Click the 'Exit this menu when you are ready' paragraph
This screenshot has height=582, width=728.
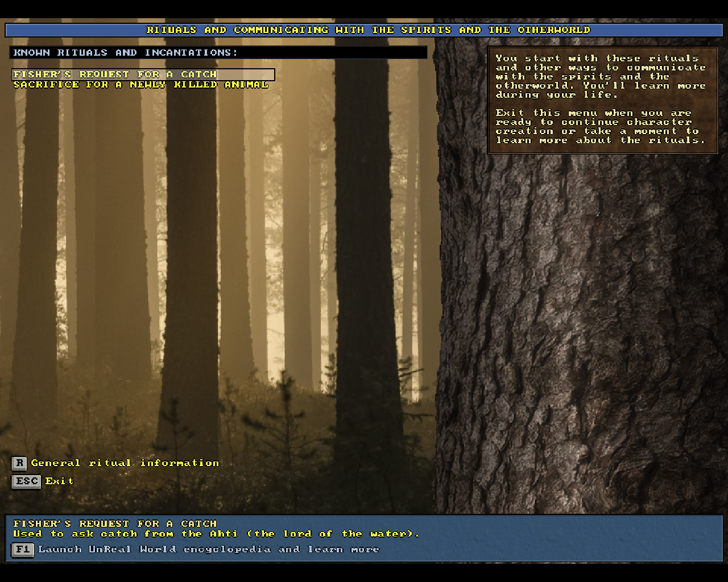click(600, 127)
